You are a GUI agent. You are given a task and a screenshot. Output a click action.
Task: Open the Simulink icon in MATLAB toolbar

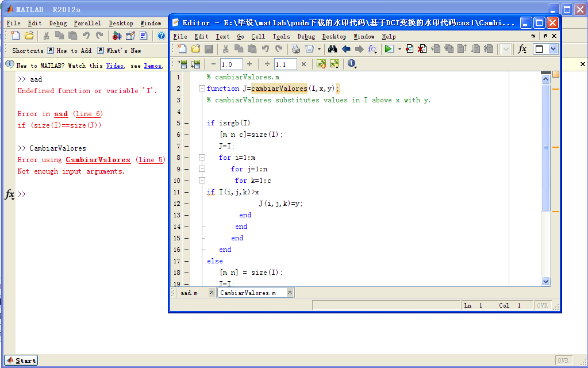pos(117,36)
